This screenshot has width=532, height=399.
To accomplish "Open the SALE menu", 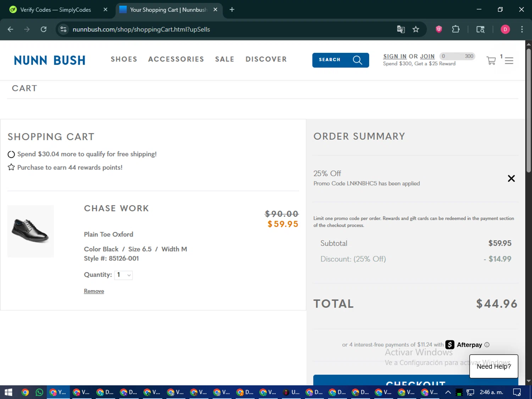I will (x=225, y=59).
